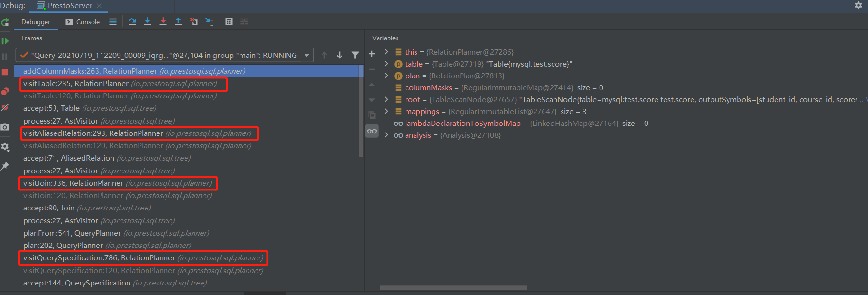Viewport: 868px width, 295px height.
Task: Toggle Show Watches in Variables glasses icon
Action: [x=372, y=131]
